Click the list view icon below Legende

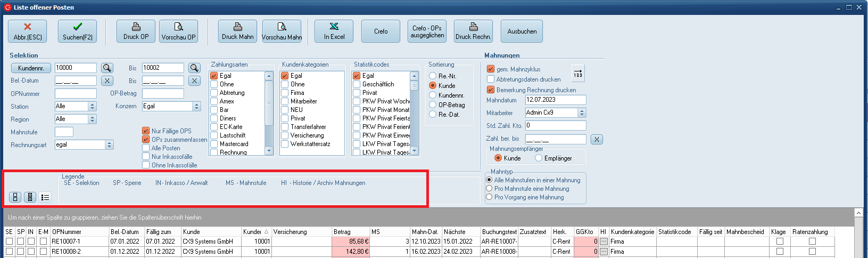(45, 197)
